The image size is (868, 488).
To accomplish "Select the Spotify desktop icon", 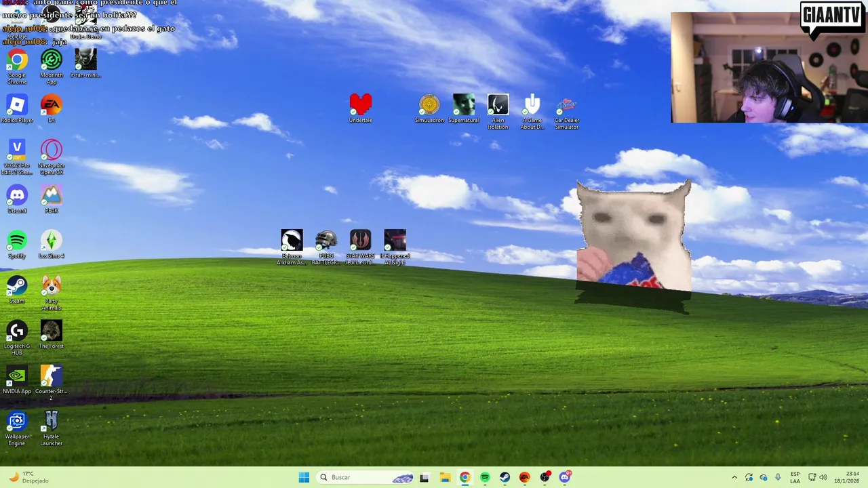I will pyautogui.click(x=17, y=245).
